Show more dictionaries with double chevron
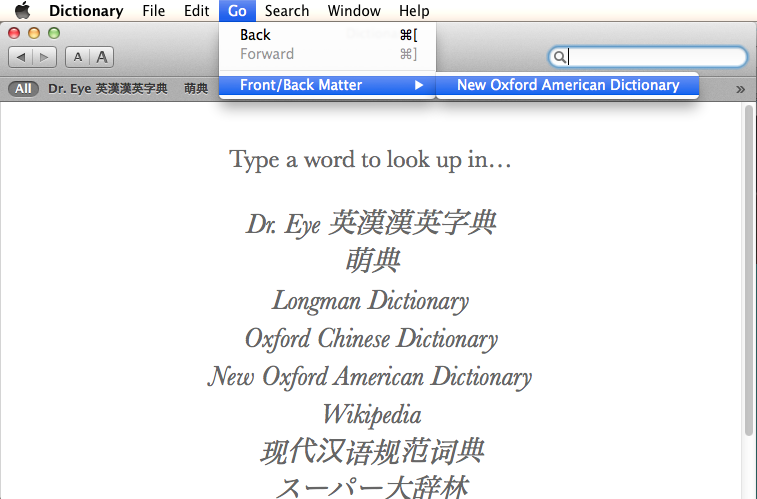The width and height of the screenshot is (757, 499). coord(740,89)
